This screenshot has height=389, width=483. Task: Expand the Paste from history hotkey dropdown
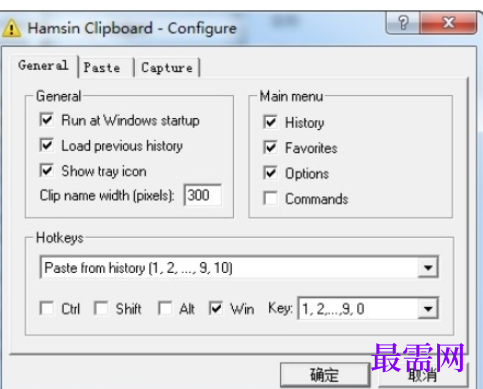(428, 267)
